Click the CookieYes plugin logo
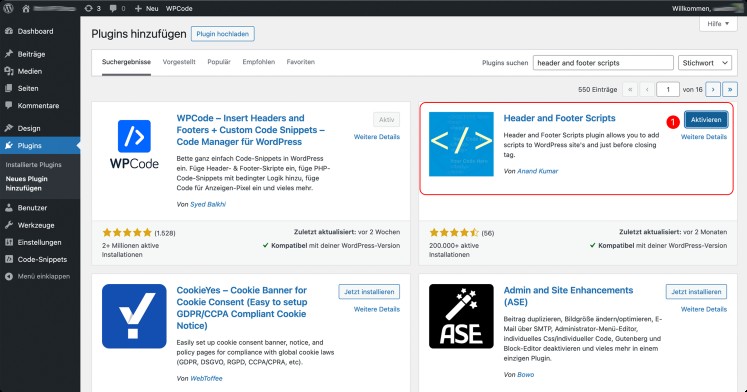The height and width of the screenshot is (392, 747). [x=134, y=316]
